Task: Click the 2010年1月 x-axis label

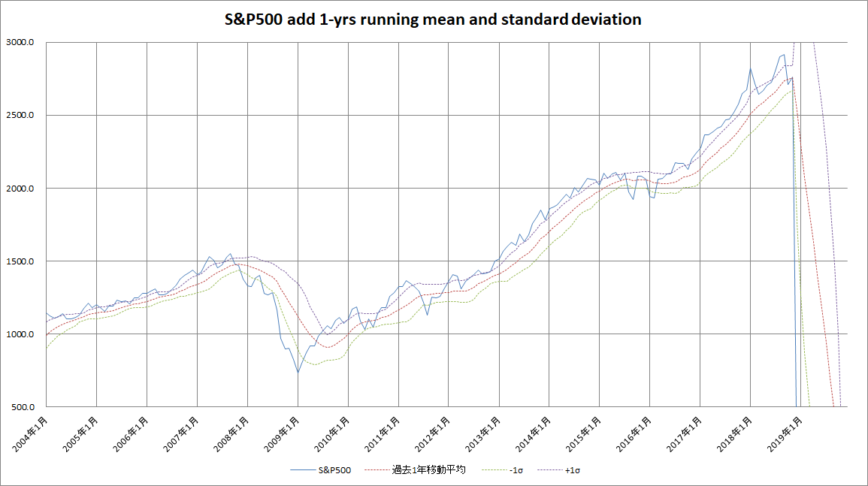Action: click(333, 434)
